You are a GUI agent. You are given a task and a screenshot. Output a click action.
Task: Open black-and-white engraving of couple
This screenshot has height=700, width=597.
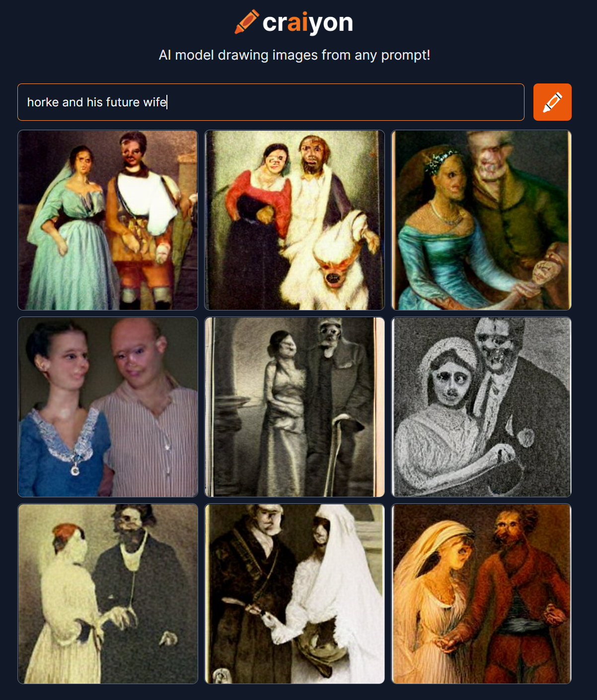(481, 407)
